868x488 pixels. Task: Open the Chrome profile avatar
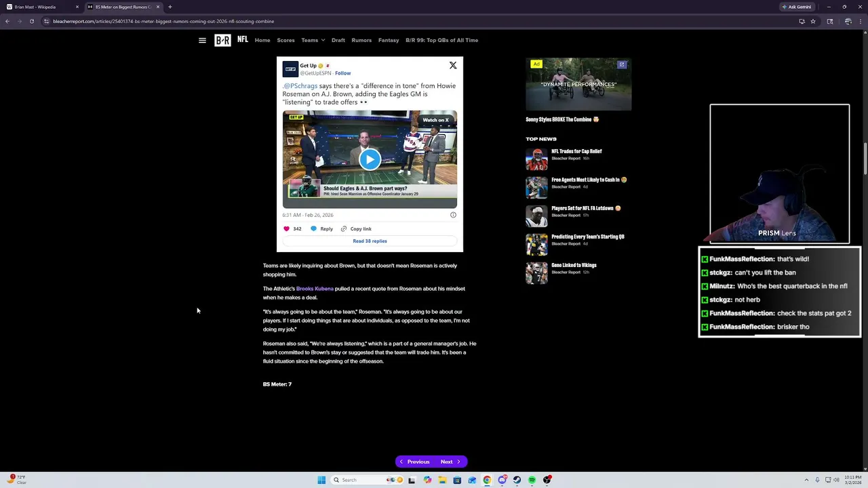click(x=848, y=21)
